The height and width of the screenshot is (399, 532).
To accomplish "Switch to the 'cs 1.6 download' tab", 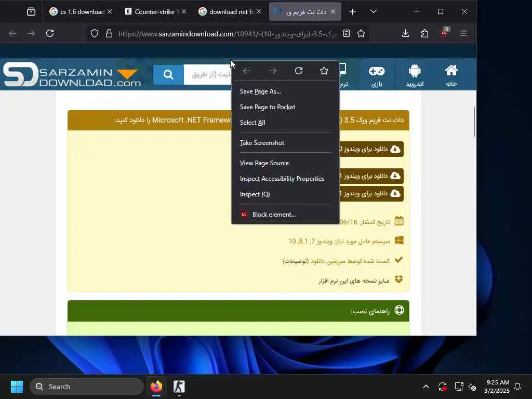I will coord(82,12).
